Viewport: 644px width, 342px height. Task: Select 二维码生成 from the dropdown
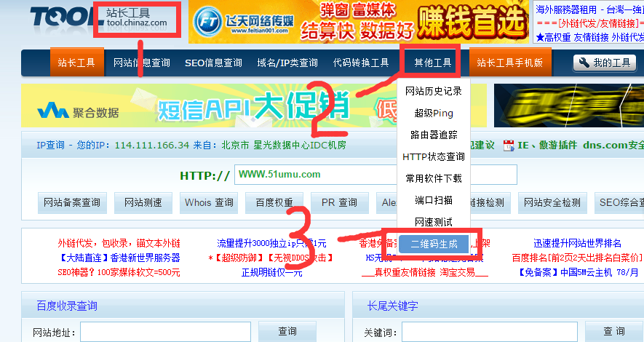[x=433, y=244]
